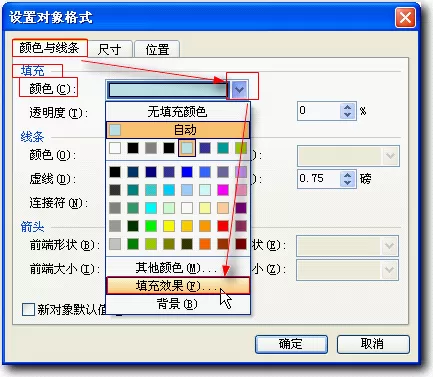Select the highlighted light blue recent swatch

pyautogui.click(x=187, y=148)
